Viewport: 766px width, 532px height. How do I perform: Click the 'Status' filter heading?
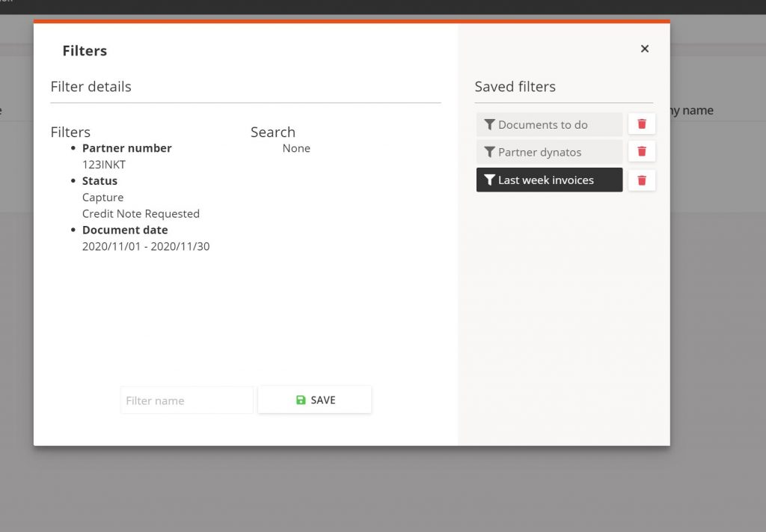click(99, 181)
